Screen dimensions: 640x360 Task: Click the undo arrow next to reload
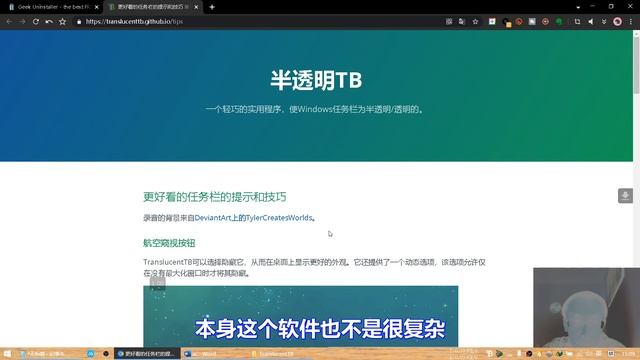(49, 22)
